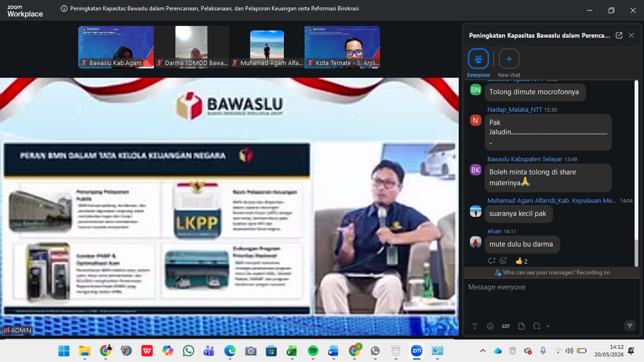Open WPS Office from the taskbar
The image size is (644, 362).
click(x=147, y=351)
